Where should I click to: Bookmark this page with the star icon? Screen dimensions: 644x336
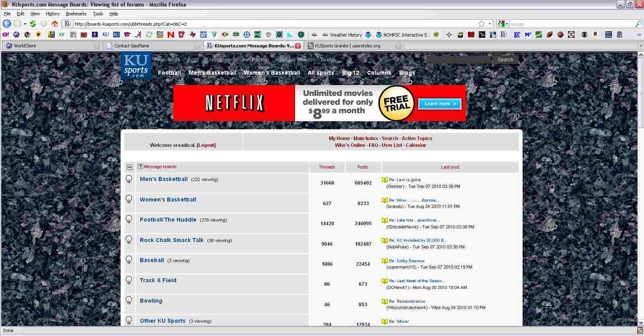click(x=482, y=24)
